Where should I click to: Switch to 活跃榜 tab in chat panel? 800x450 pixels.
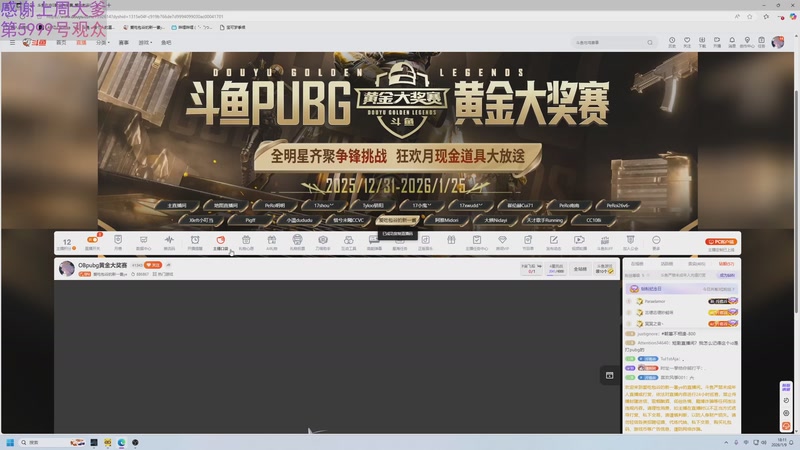[667, 264]
